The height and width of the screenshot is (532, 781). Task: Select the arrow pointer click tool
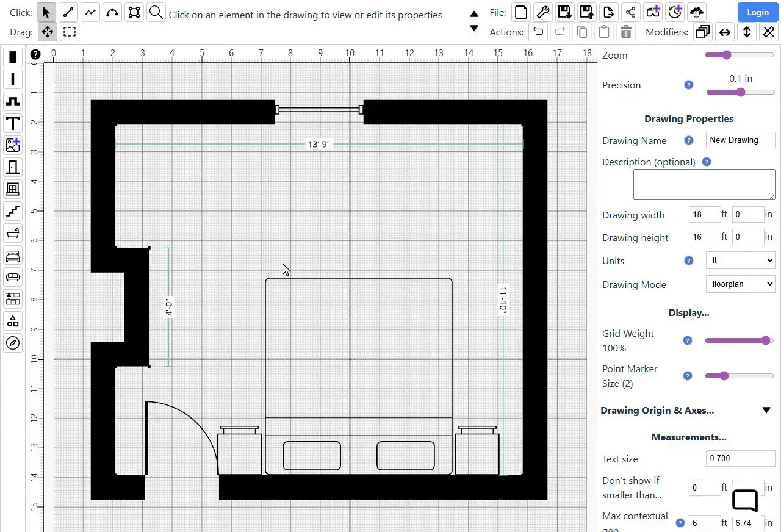point(46,12)
